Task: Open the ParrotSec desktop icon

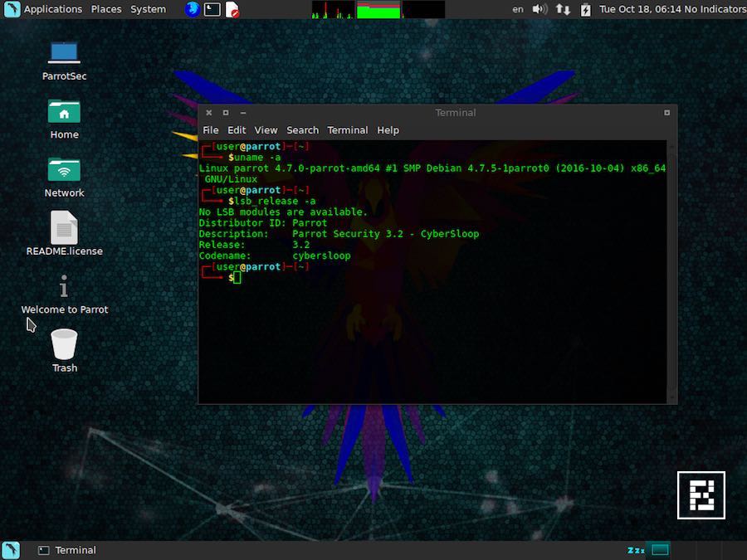Action: pyautogui.click(x=64, y=54)
